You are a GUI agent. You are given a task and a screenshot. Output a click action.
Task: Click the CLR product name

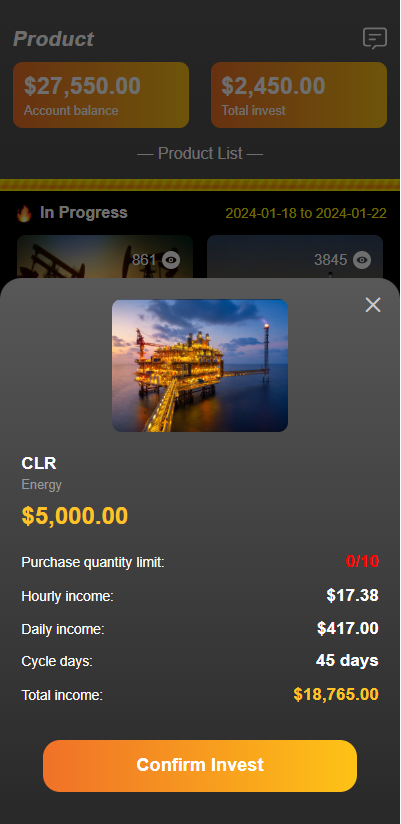pos(39,464)
